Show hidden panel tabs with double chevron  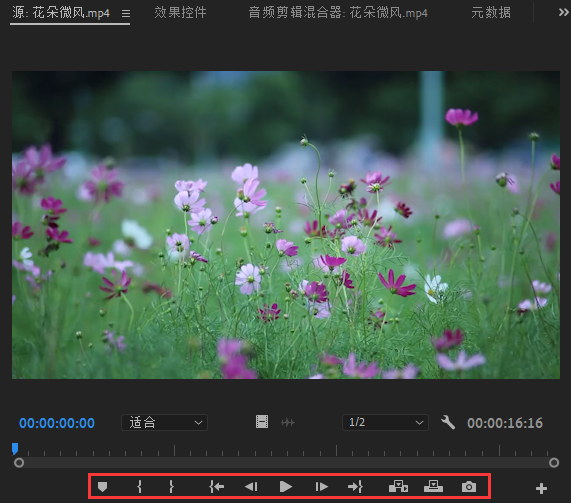click(x=564, y=13)
